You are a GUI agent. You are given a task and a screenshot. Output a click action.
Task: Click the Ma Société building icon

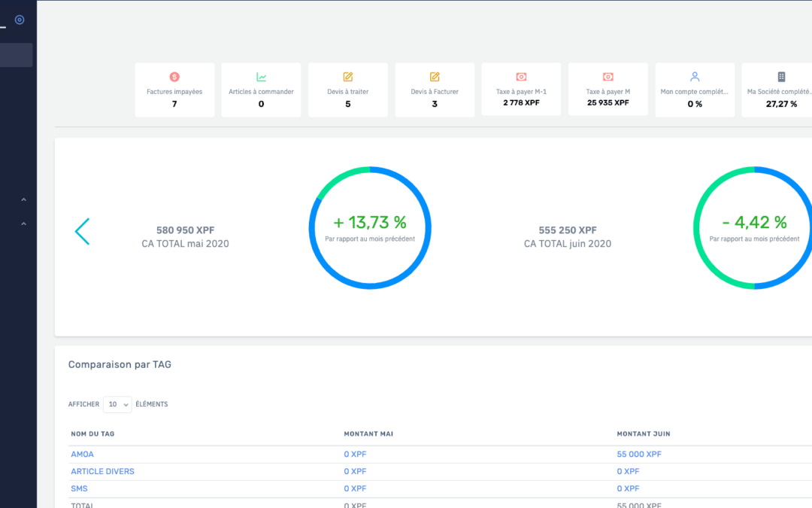[x=781, y=77]
